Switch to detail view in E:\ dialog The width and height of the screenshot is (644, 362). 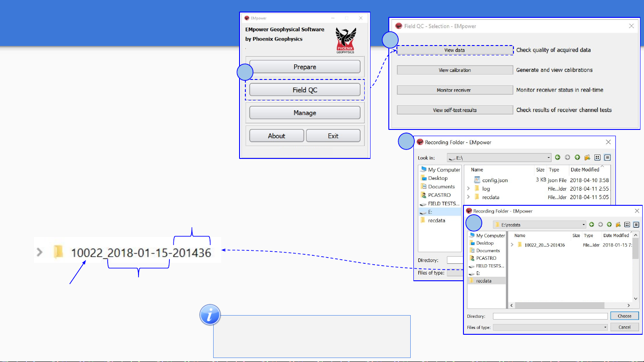[607, 158]
